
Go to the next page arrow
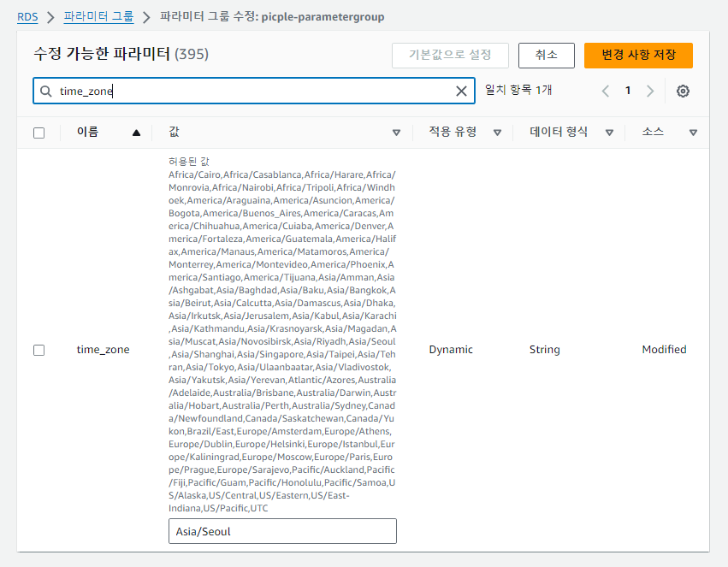[650, 92]
